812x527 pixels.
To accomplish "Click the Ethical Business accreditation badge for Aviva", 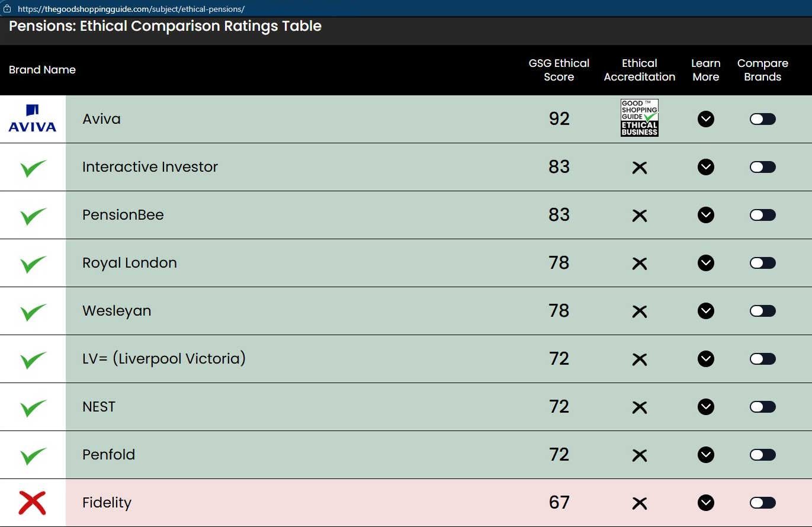I will [x=639, y=118].
